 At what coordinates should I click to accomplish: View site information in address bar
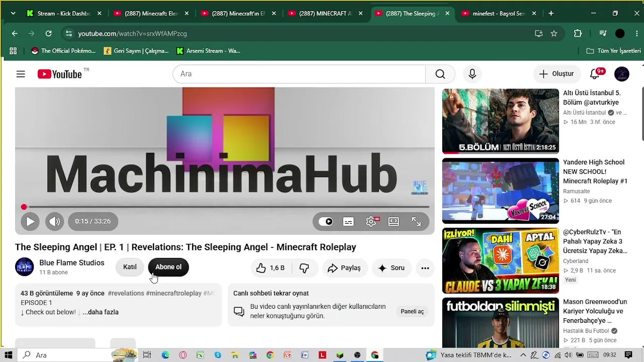tap(69, 34)
